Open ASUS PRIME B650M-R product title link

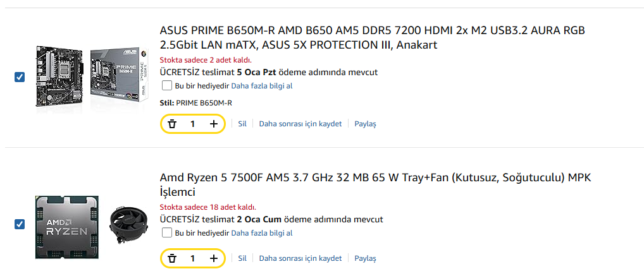[372, 37]
